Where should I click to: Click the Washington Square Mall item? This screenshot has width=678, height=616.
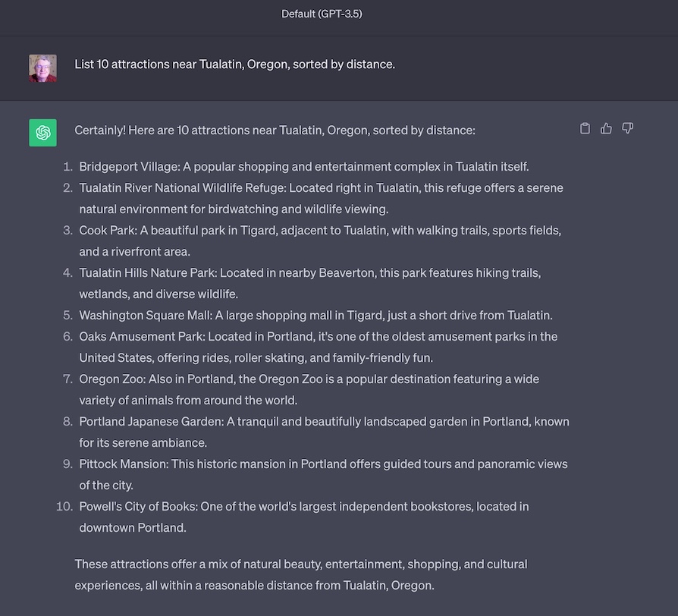coord(315,316)
